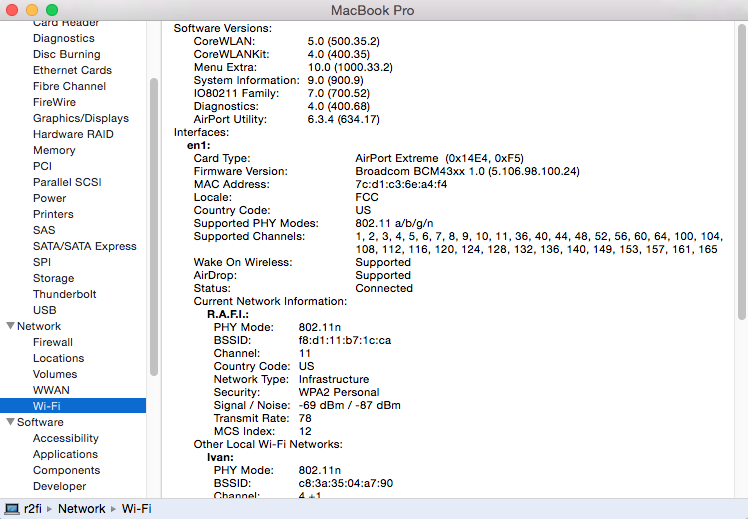Select Components under Software
Screen dimensions: 748x519
pyautogui.click(x=66, y=470)
